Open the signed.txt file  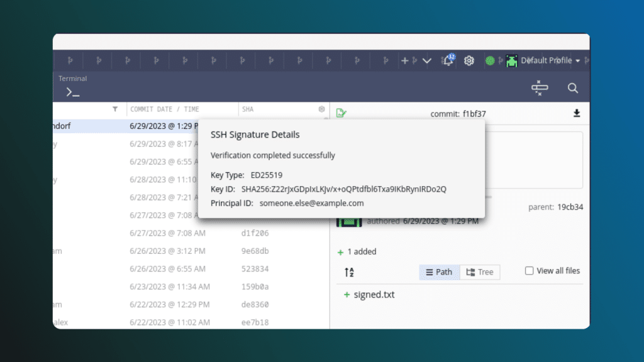pos(374,295)
